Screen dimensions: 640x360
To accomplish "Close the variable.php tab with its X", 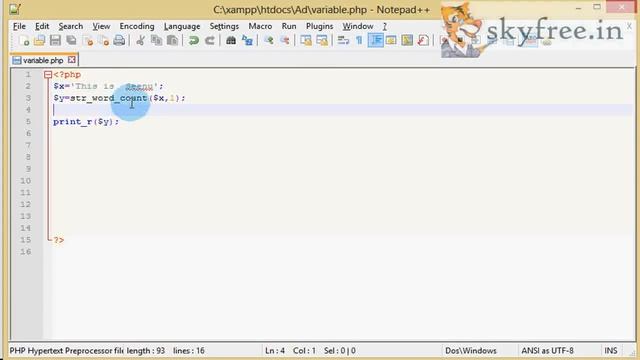I will tap(71, 60).
